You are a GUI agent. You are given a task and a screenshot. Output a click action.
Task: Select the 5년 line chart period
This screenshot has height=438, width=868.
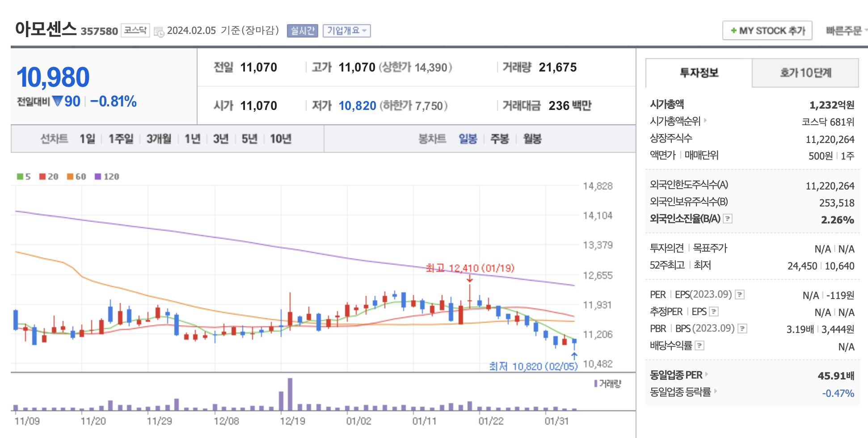point(249,139)
